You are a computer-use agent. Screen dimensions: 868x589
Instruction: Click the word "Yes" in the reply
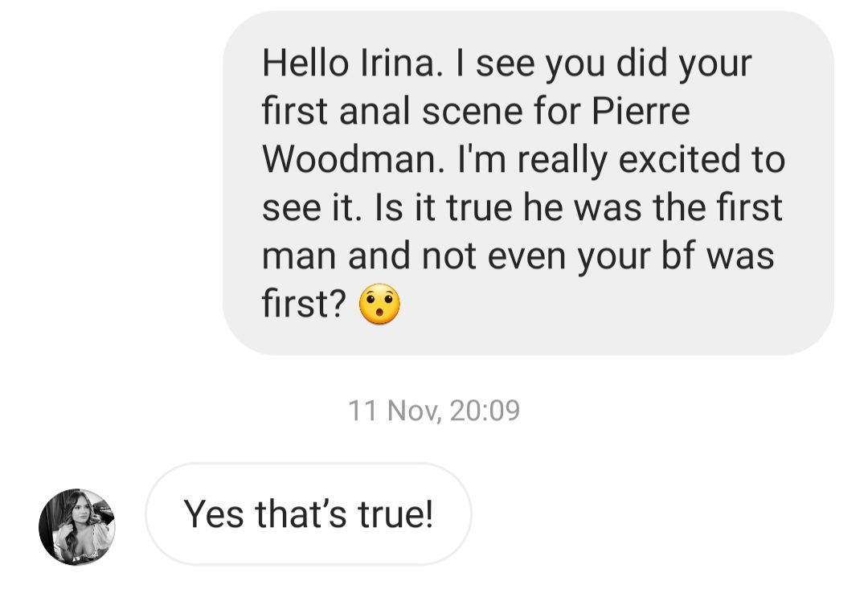[214, 514]
